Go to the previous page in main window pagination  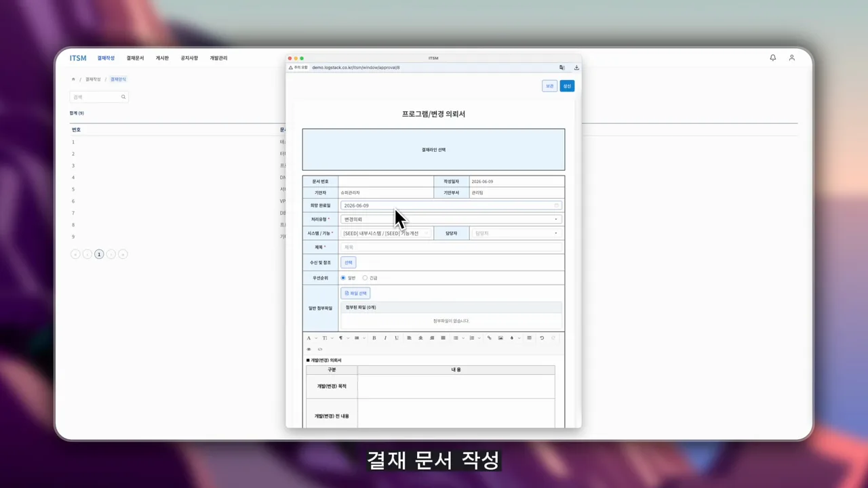click(x=87, y=254)
